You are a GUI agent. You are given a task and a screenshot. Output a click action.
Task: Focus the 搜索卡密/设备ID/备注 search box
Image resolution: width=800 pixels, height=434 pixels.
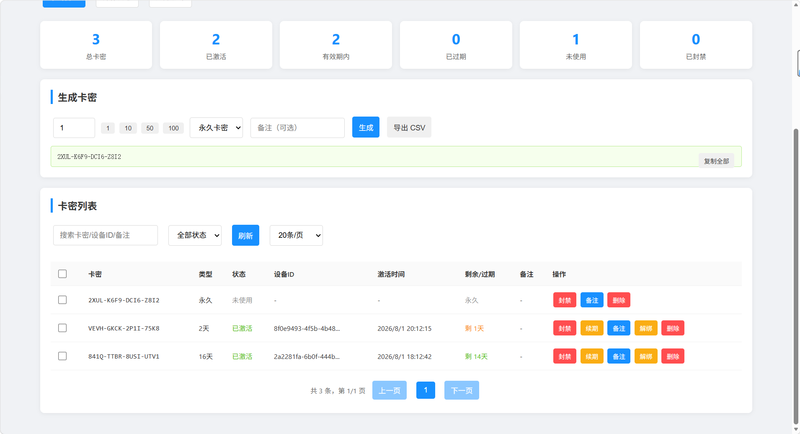click(x=105, y=235)
